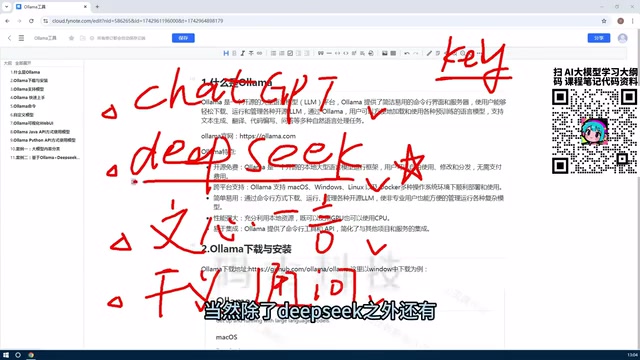The width and height of the screenshot is (640, 360).
Task: Open the Chrome three-dot menu
Action: click(633, 21)
